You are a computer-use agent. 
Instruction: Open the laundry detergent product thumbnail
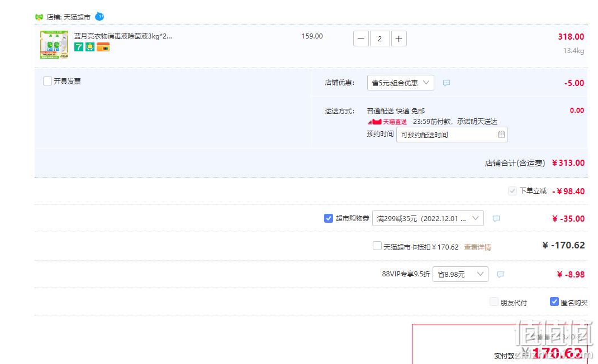[x=54, y=45]
